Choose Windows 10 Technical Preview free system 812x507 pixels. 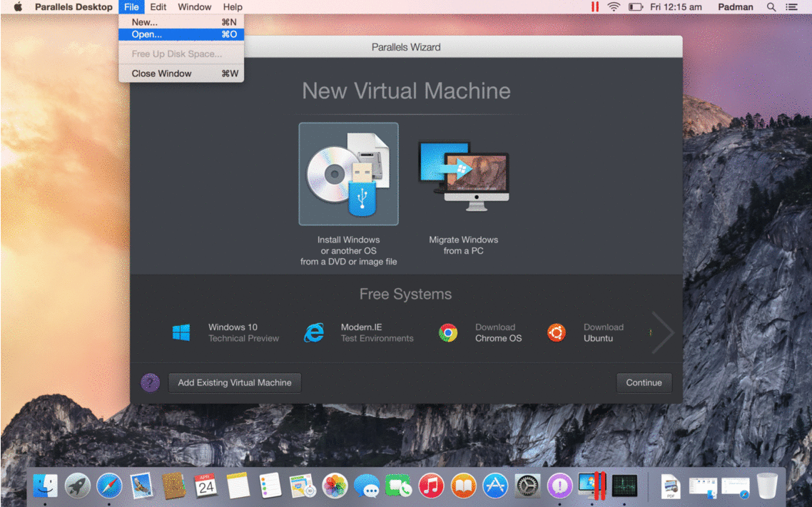coord(225,333)
